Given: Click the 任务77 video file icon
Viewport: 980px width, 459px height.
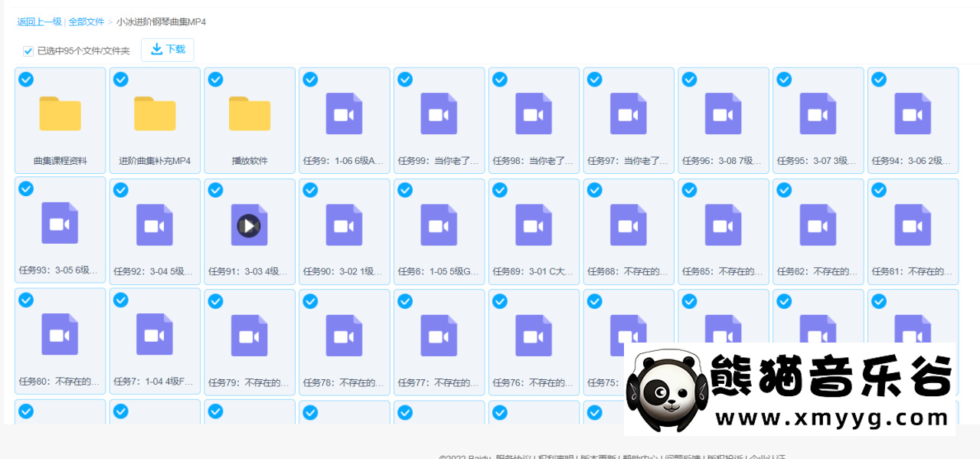Looking at the screenshot, I should [439, 335].
